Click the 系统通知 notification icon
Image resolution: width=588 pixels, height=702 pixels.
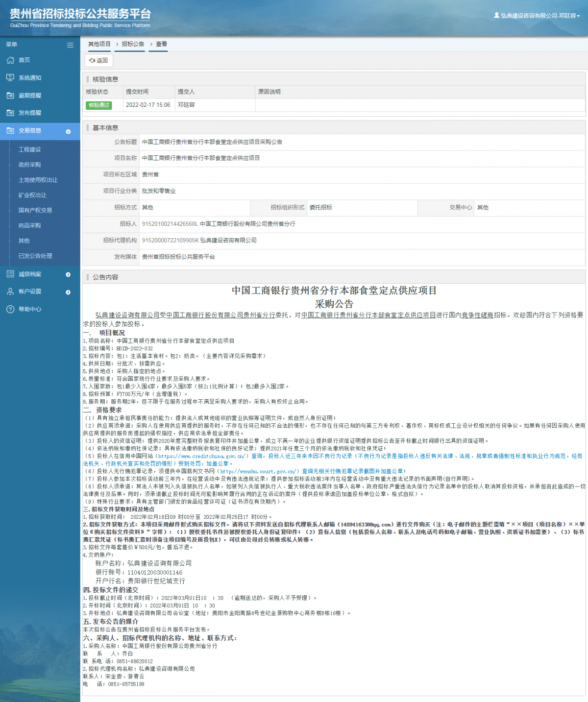11,77
